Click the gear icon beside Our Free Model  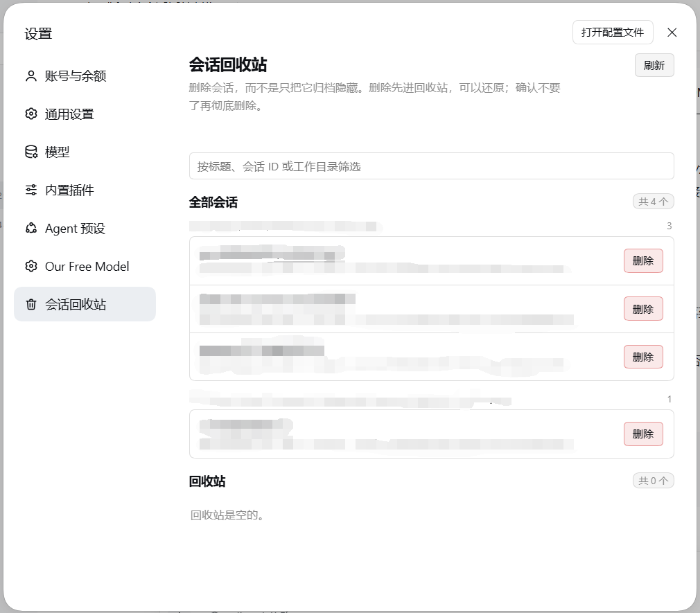coord(30,267)
